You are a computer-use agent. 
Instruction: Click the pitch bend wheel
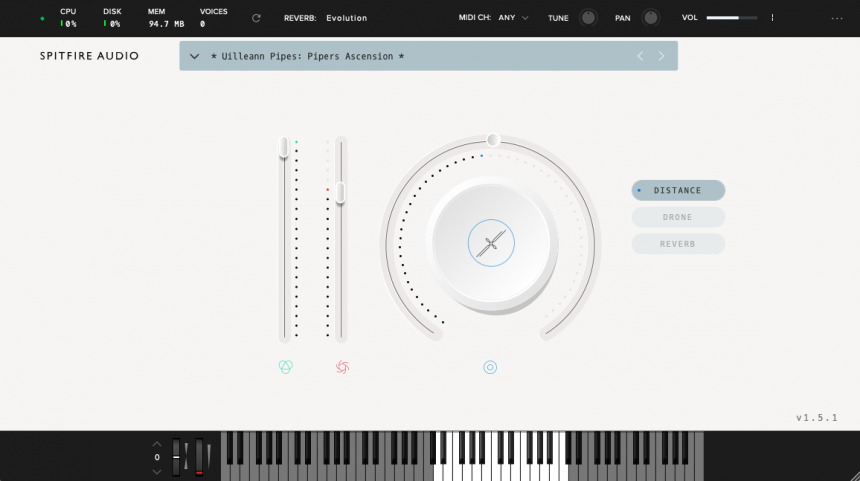pos(176,456)
